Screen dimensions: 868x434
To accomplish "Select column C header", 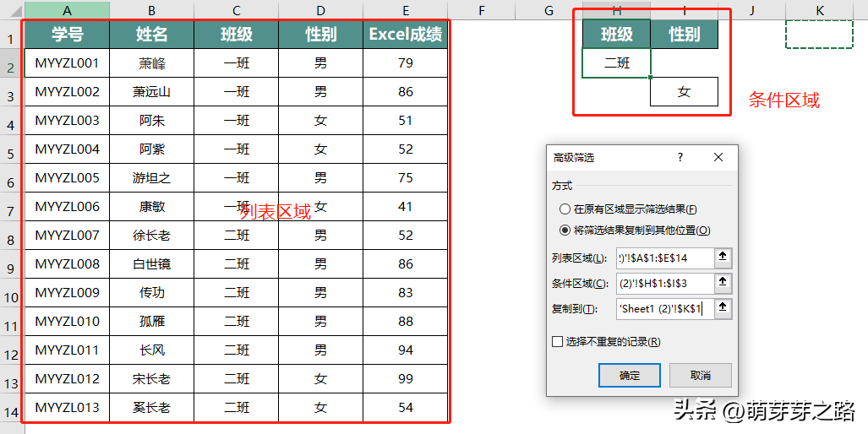I will pos(237,10).
